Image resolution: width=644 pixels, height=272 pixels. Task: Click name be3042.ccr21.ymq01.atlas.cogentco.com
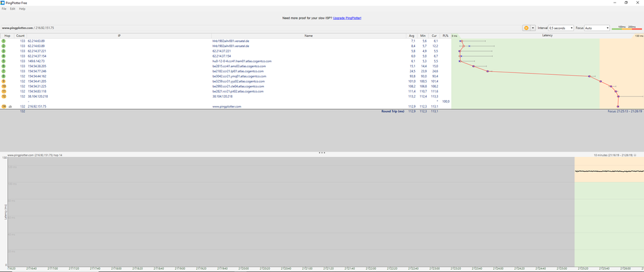[239, 76]
